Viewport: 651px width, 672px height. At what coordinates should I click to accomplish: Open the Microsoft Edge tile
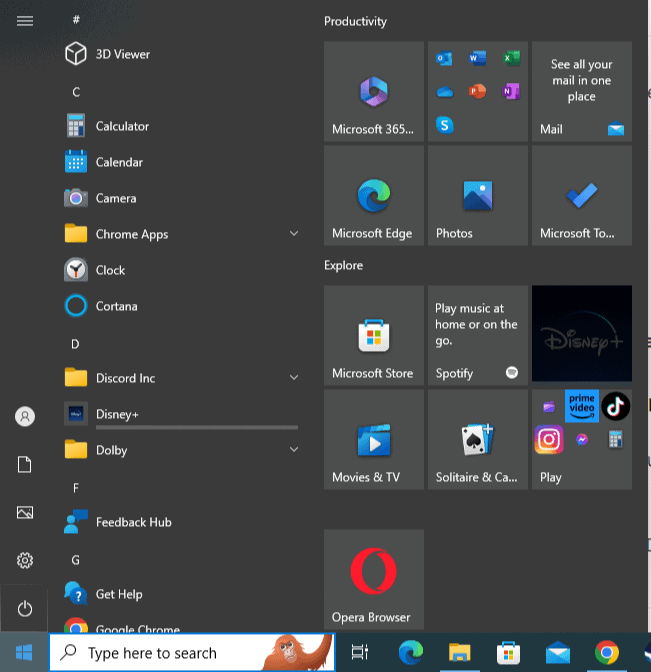[x=374, y=195]
